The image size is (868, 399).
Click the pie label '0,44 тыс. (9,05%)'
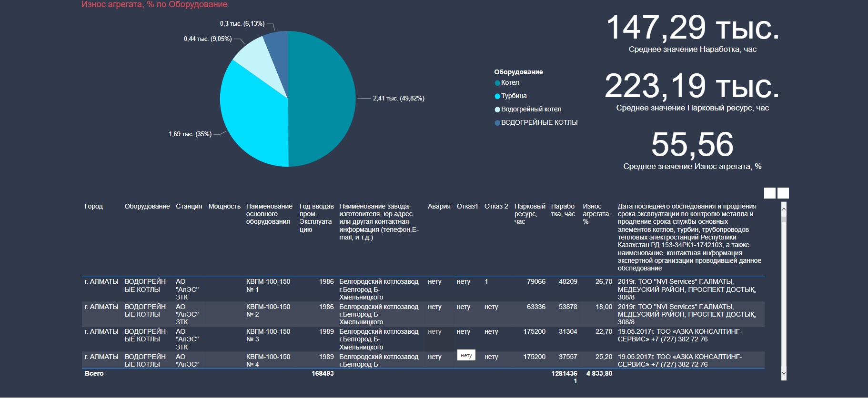208,39
